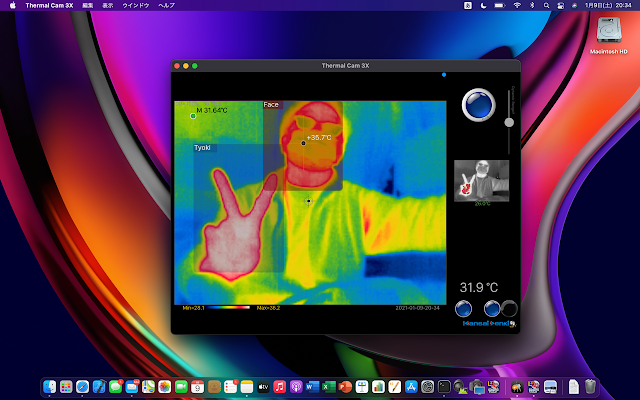Click the 31.9 °C temperature readout
This screenshot has width=640, height=400.
point(479,287)
